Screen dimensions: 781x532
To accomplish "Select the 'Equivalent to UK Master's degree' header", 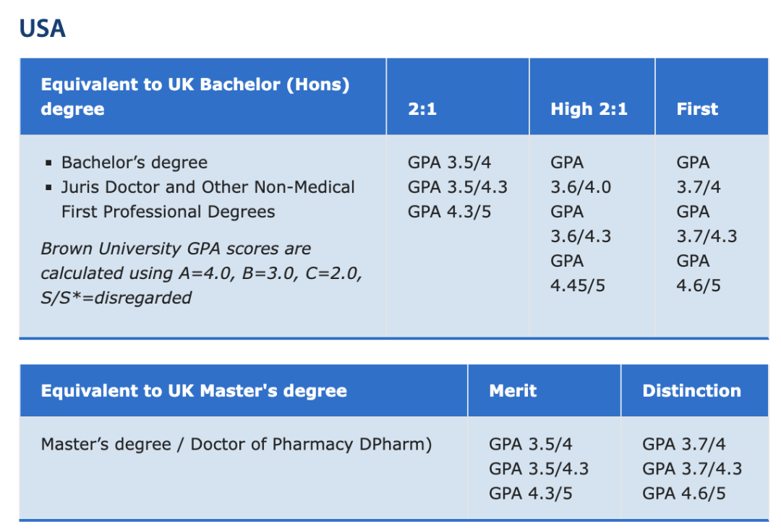I will 194,390.
